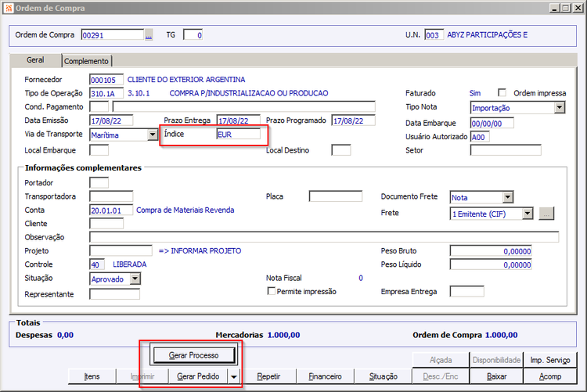Click the Índice EUR input field
Screen dimensions: 587x392
(x=238, y=135)
